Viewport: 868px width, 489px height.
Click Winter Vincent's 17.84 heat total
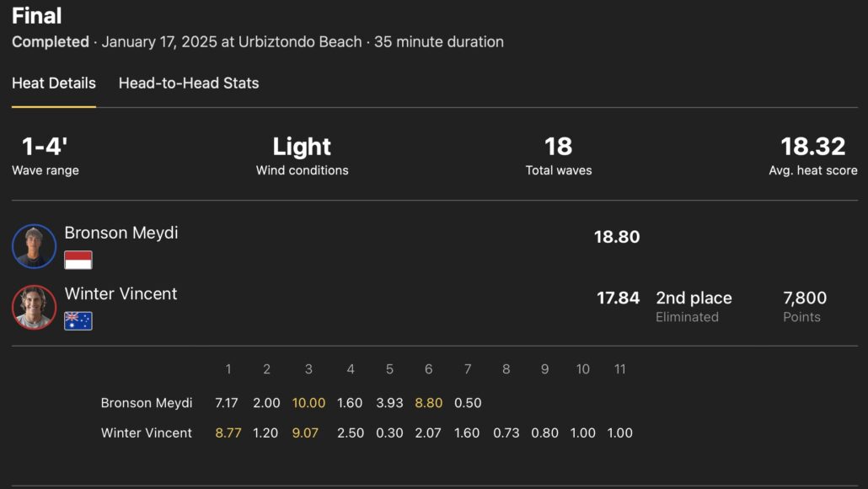click(x=618, y=298)
